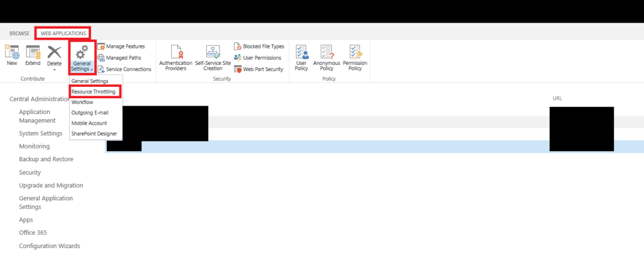Open General Application Settings sidebar link
The height and width of the screenshot is (260, 644).
tap(46, 203)
